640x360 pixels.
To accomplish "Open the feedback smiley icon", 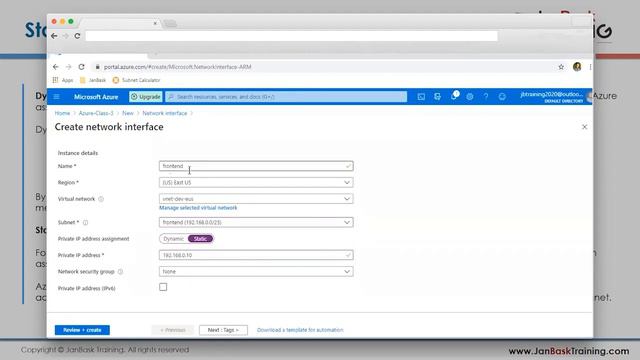I will [502, 97].
